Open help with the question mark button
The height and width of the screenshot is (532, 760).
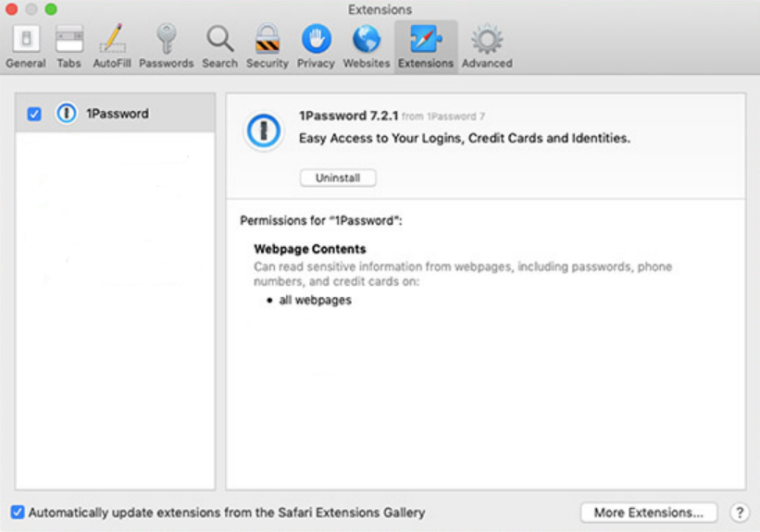(x=740, y=512)
